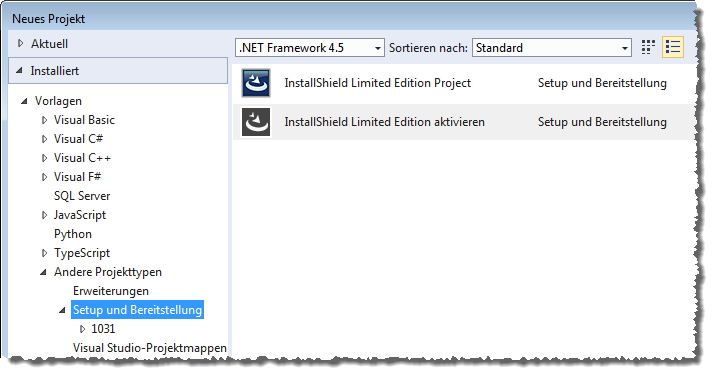Select Python template category

tap(73, 234)
